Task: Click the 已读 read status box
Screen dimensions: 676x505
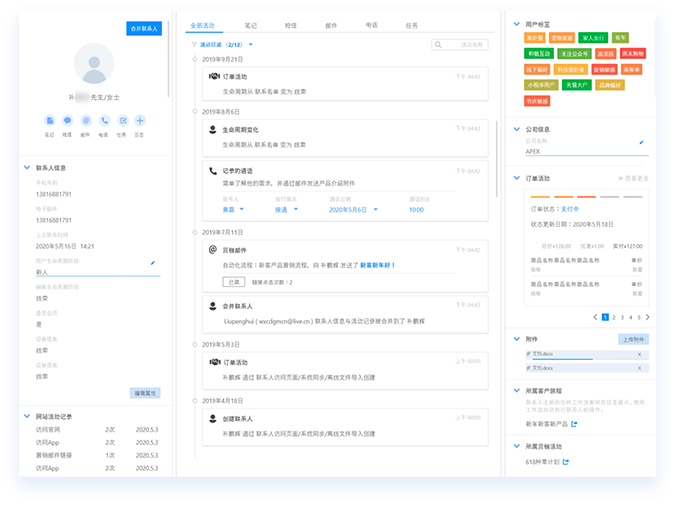Action: coord(234,282)
